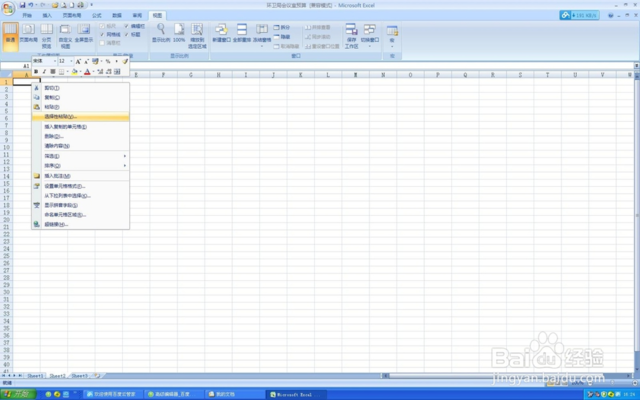Click percent style button in mini toolbar
Screen dimensions: 640x400
[x=108, y=61]
